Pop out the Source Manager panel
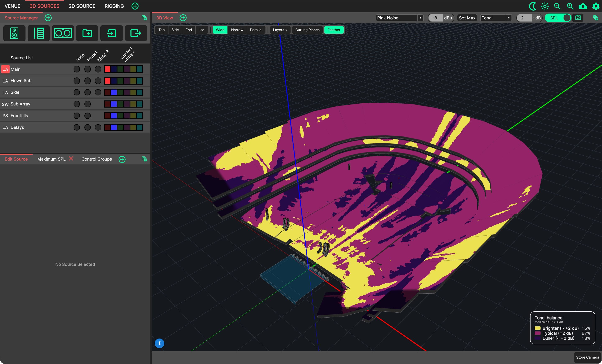The width and height of the screenshot is (602, 364). tap(144, 18)
